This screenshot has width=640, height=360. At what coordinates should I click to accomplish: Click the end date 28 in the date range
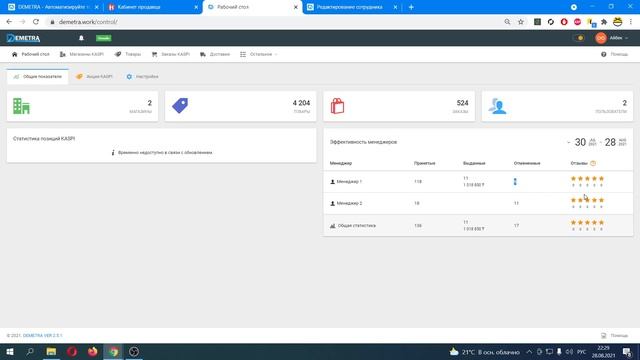(x=610, y=142)
